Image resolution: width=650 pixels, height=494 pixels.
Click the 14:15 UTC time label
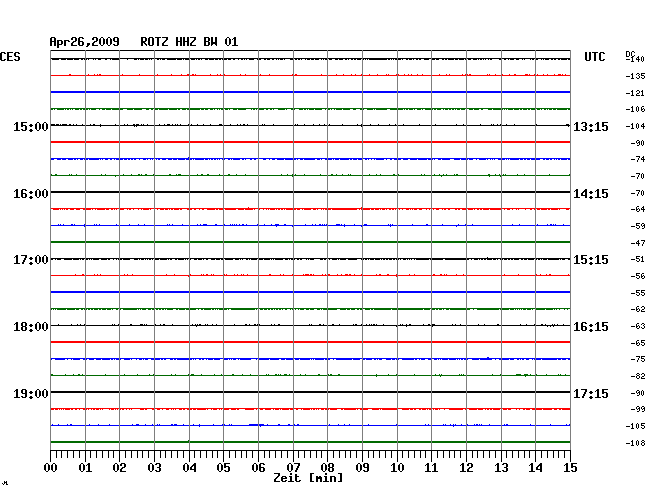pos(591,194)
